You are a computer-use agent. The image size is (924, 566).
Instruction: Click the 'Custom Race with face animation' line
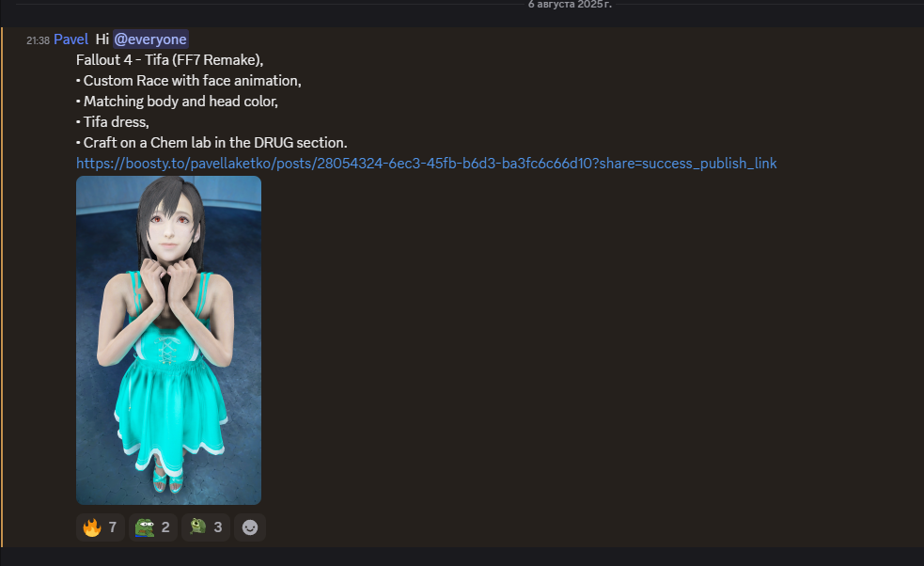(189, 81)
